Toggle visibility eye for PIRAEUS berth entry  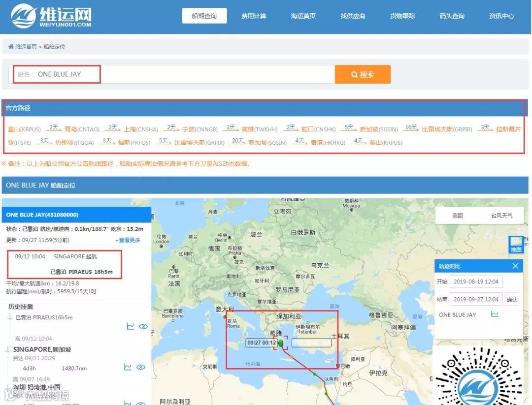coord(143,326)
